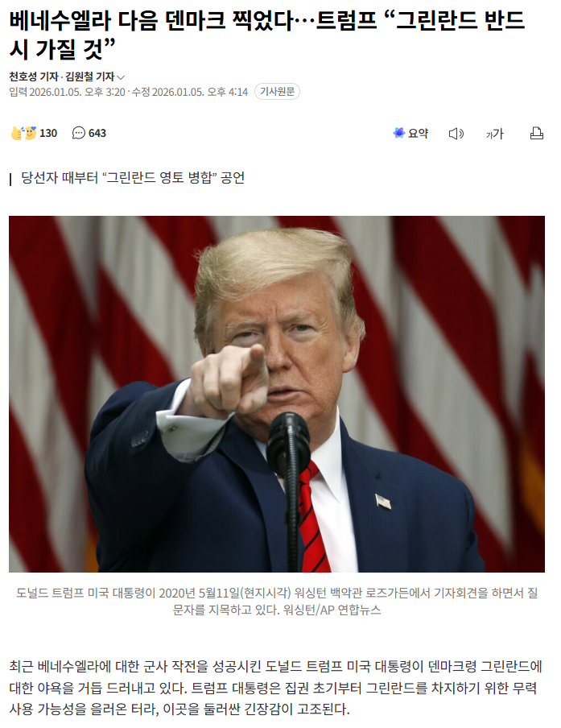Open comments via the speech bubble icon
The height and width of the screenshot is (728, 561).
79,133
